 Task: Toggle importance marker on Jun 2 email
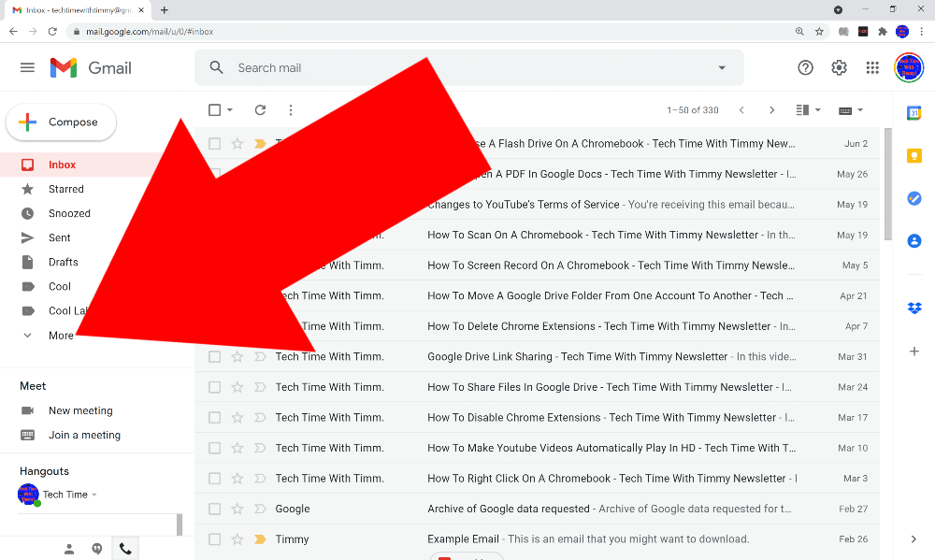(x=260, y=144)
